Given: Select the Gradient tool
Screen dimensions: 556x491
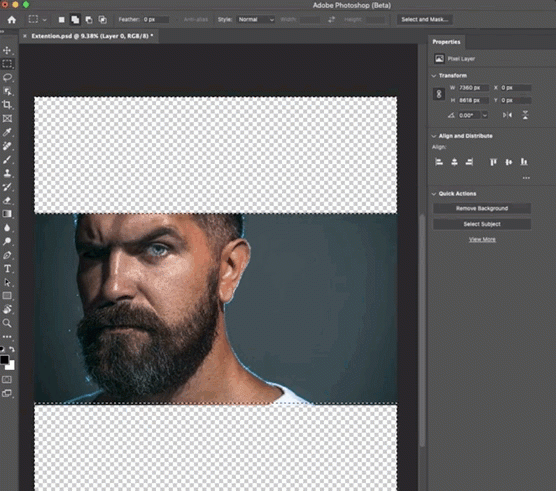Looking at the screenshot, I should 7,214.
